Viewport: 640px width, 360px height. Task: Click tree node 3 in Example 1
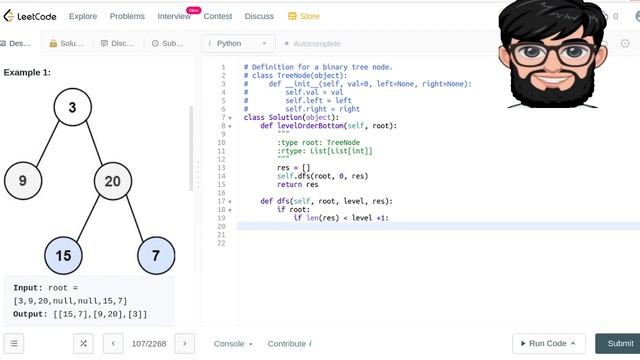coord(73,107)
